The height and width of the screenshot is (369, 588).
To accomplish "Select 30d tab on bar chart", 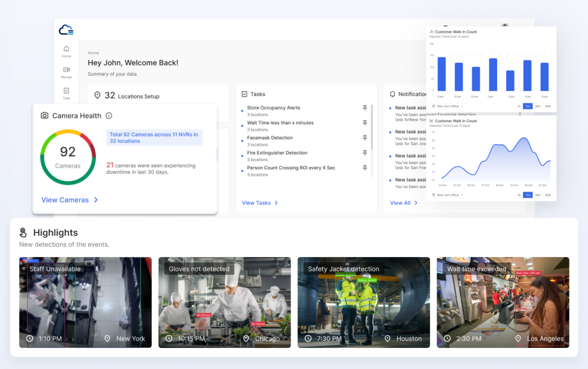I will pos(537,106).
